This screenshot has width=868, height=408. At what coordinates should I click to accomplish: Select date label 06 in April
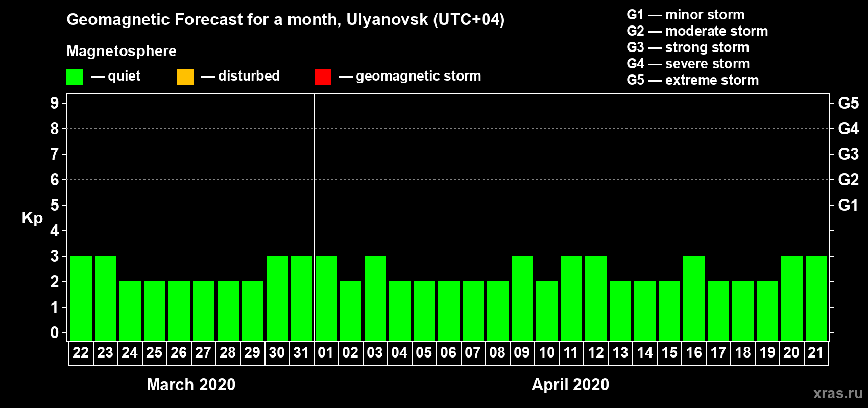448,352
